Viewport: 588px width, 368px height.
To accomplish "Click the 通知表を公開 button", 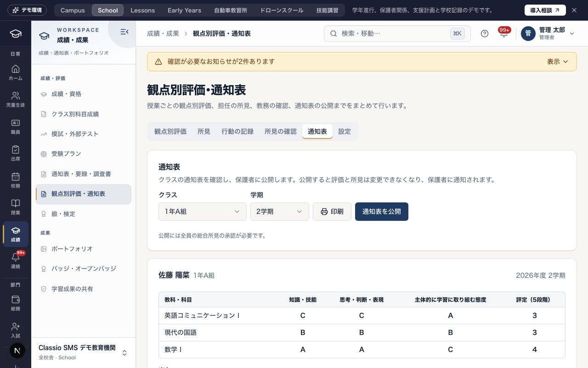I will point(382,212).
